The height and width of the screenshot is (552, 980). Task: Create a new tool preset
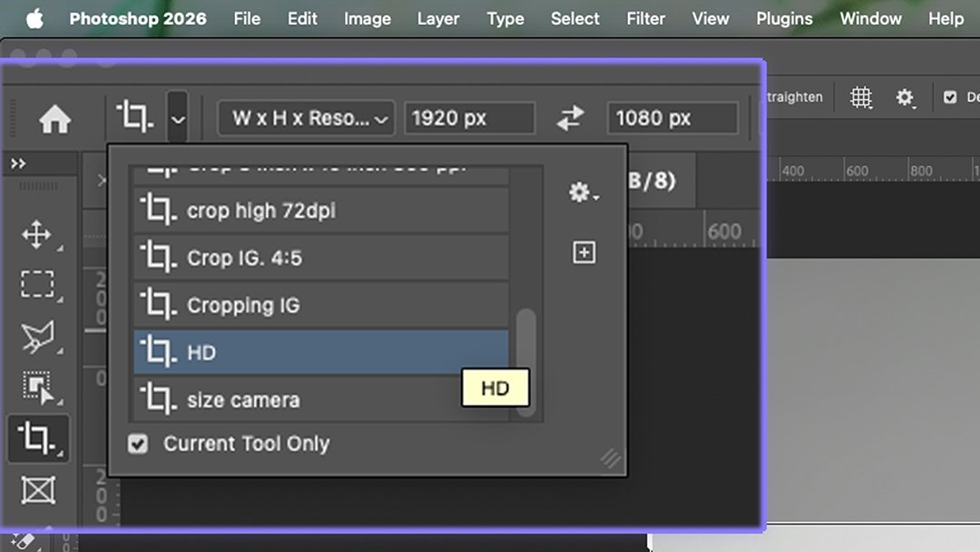[x=583, y=252]
